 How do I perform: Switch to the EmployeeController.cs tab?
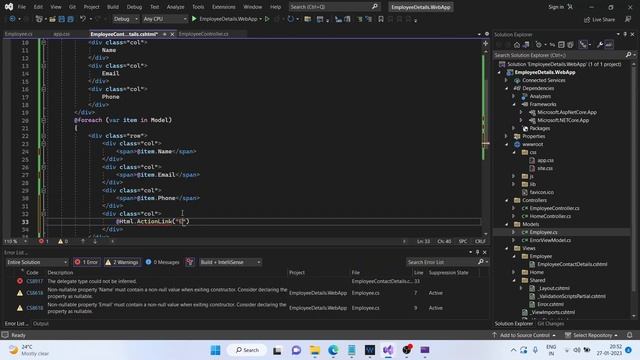204,34
